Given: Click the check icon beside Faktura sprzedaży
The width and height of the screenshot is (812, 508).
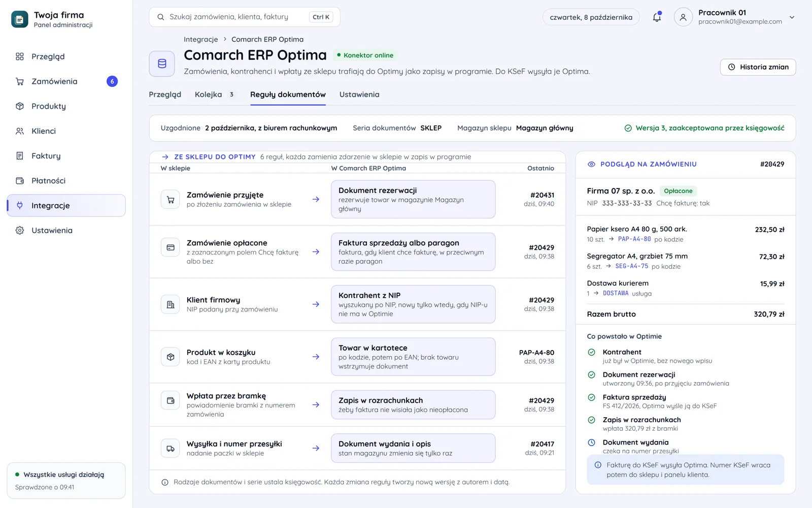Looking at the screenshot, I should (x=591, y=397).
